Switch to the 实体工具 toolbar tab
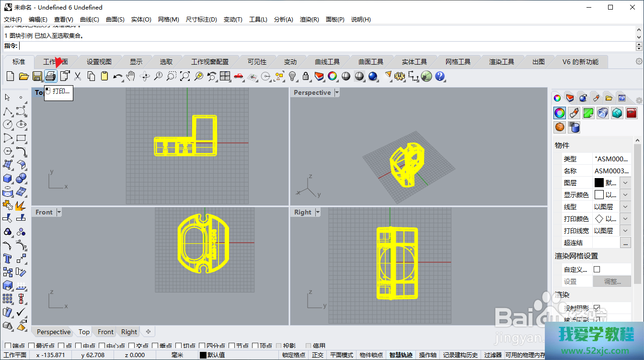644x360 pixels. pyautogui.click(x=414, y=62)
